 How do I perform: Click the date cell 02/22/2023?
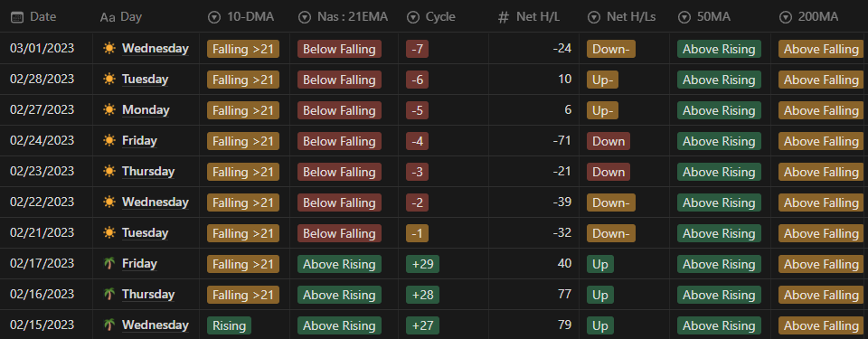pyautogui.click(x=42, y=202)
